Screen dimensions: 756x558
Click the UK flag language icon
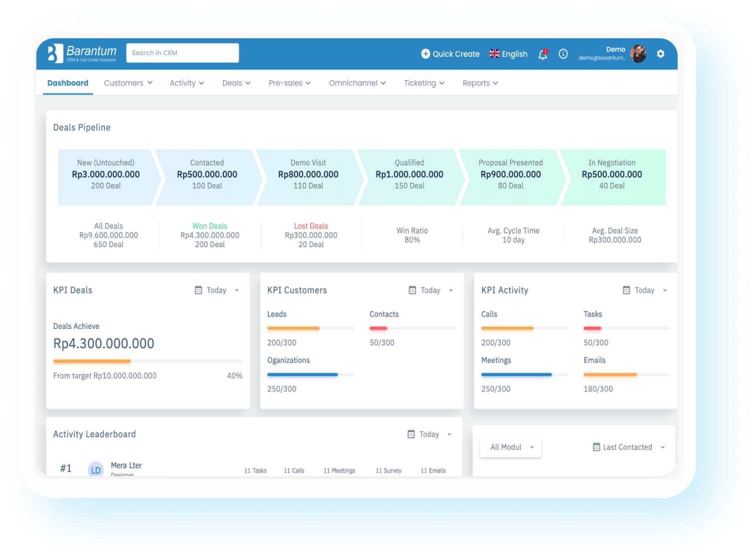coord(494,54)
